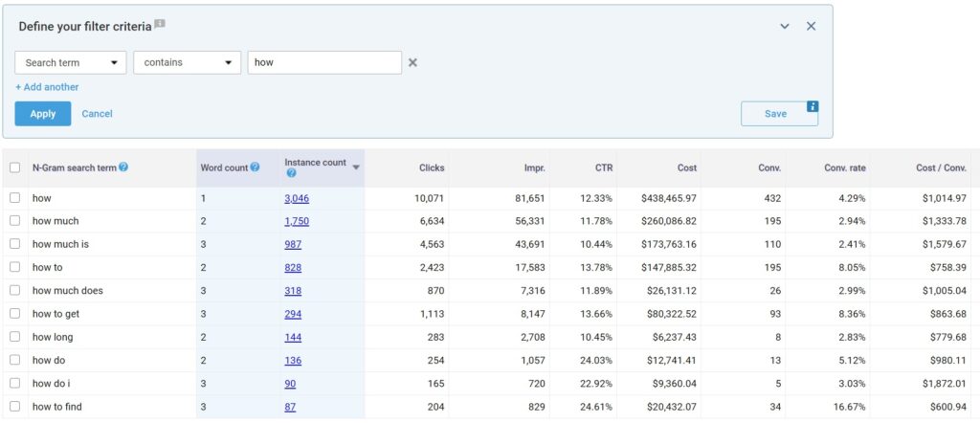Click the filter criteria title info icon
This screenshot has height=423, width=980.
click(160, 23)
